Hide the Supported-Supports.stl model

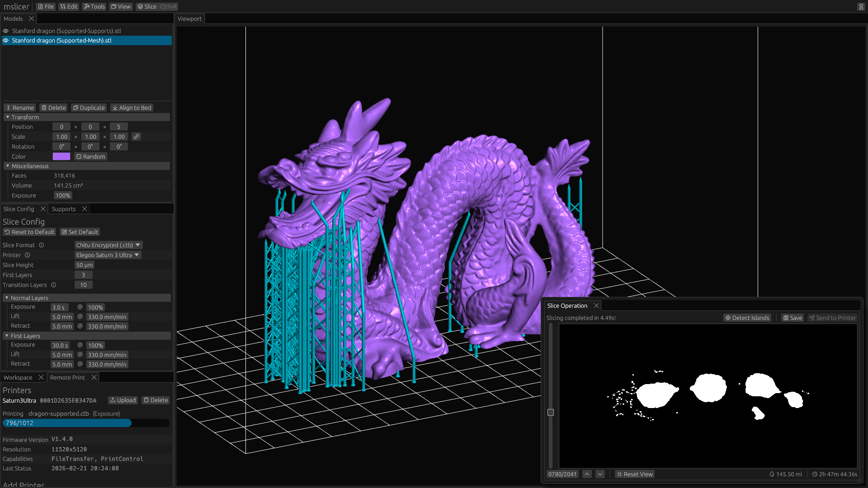6,31
